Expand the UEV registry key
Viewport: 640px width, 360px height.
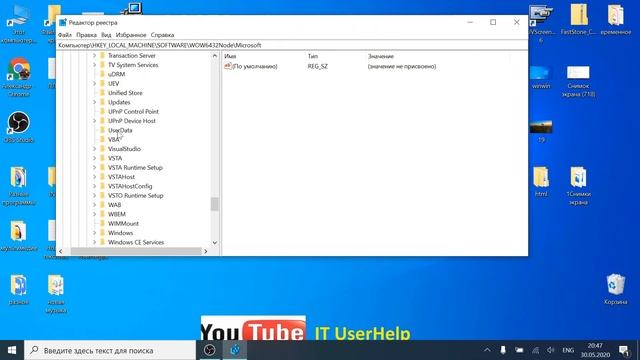point(94,83)
